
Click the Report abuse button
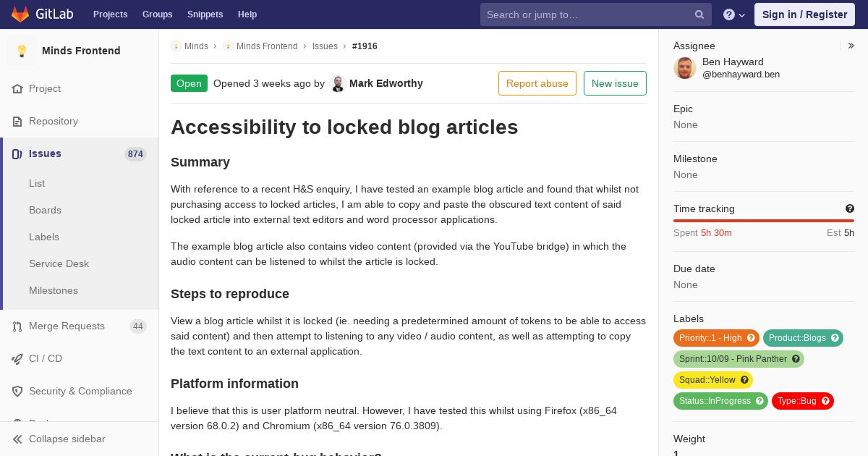[x=537, y=83]
